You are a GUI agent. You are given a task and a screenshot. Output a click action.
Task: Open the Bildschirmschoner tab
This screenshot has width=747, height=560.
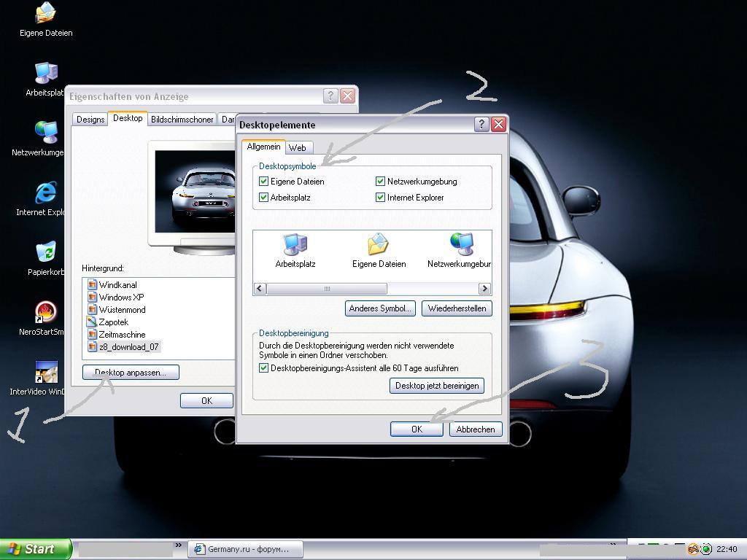182,119
